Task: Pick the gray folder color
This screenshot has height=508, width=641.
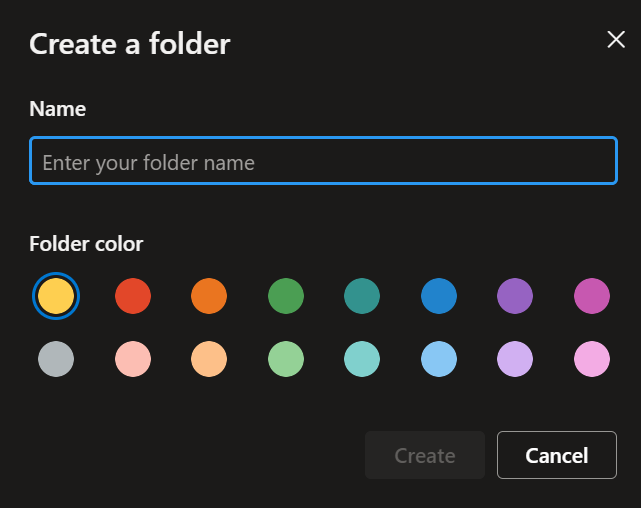Action: 56,358
